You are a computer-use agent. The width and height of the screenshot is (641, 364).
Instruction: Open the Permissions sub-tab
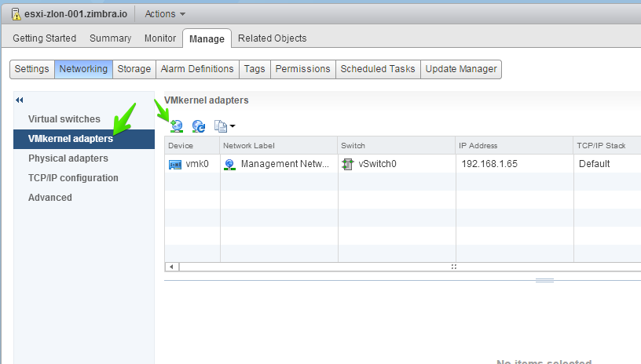point(303,69)
